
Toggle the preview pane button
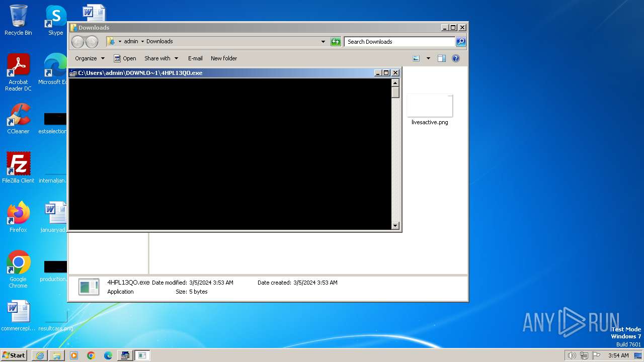pos(441,58)
